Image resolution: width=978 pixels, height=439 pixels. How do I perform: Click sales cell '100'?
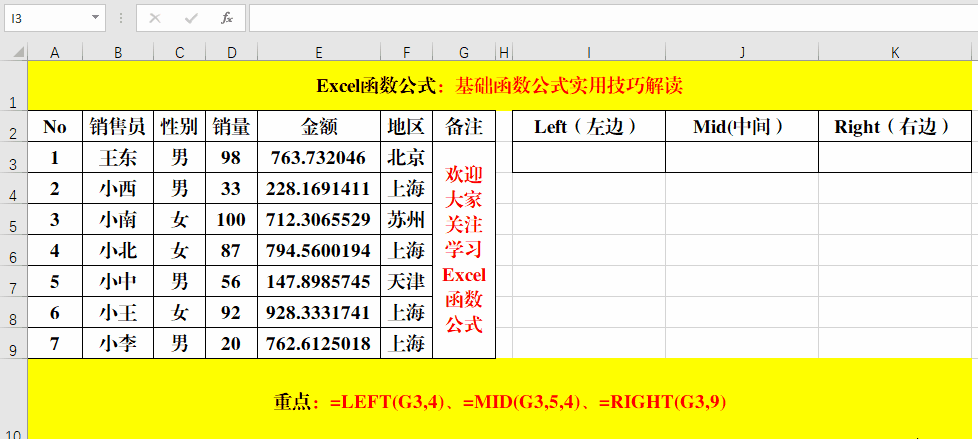point(231,220)
